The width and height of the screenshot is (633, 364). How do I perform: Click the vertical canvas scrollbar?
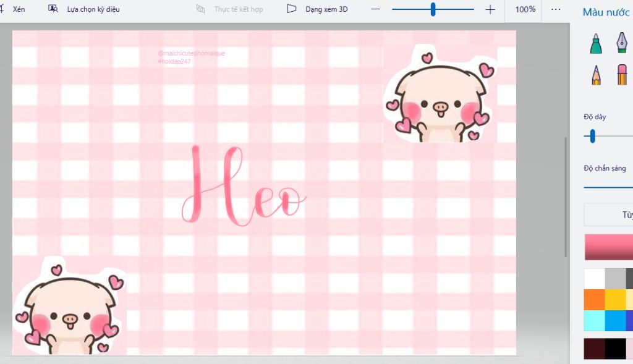[566, 197]
